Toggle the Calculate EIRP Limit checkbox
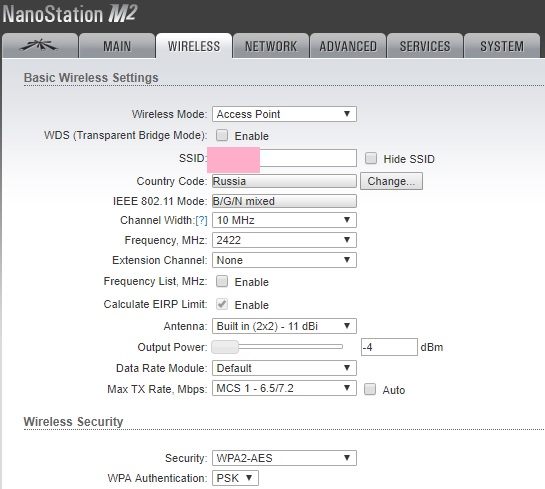This screenshot has width=545, height=489. click(x=222, y=304)
